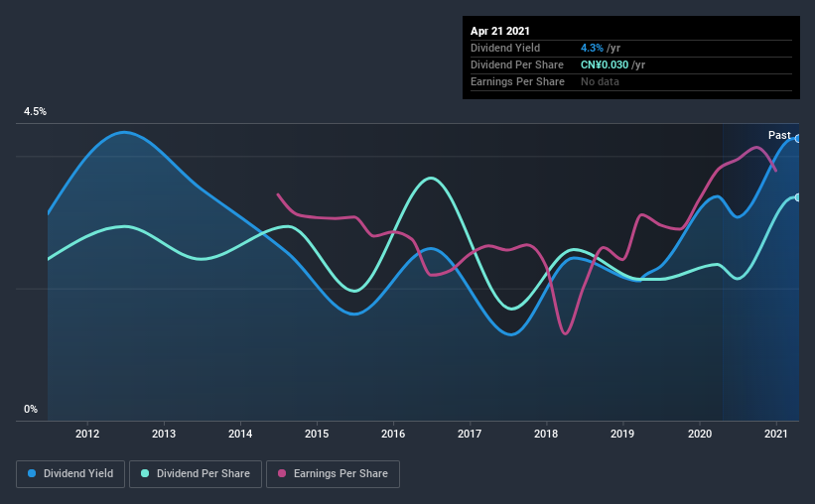This screenshot has width=815, height=504.
Task: Click the 4.5% y-axis label
Action: (35, 112)
